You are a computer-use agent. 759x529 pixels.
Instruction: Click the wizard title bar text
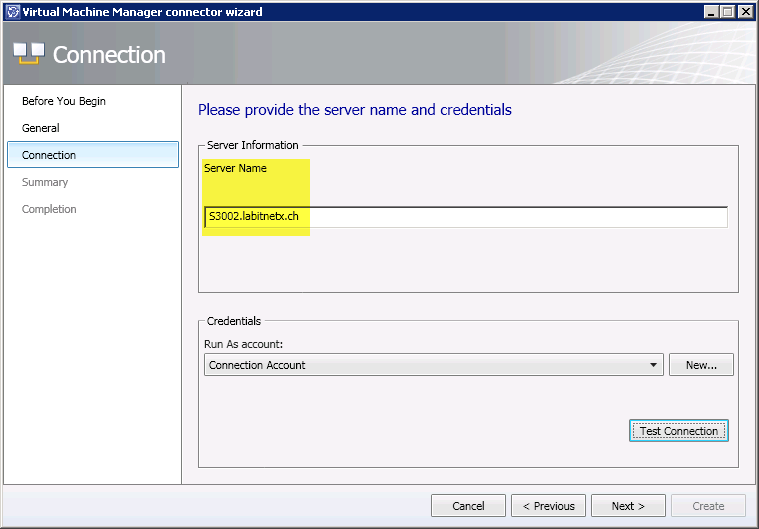point(142,12)
